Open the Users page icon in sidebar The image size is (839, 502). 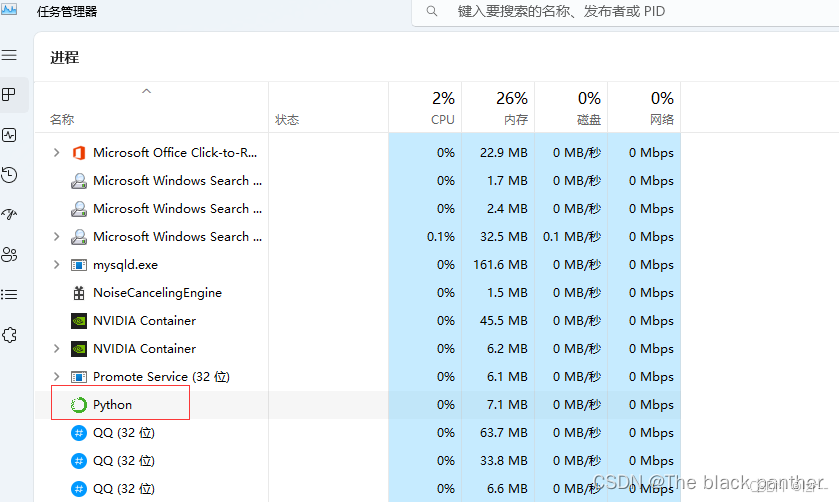(9, 254)
